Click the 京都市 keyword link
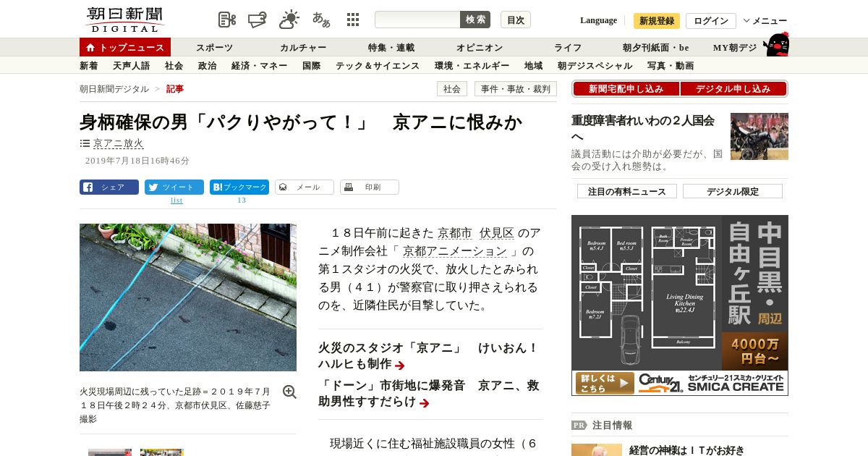 pyautogui.click(x=455, y=233)
